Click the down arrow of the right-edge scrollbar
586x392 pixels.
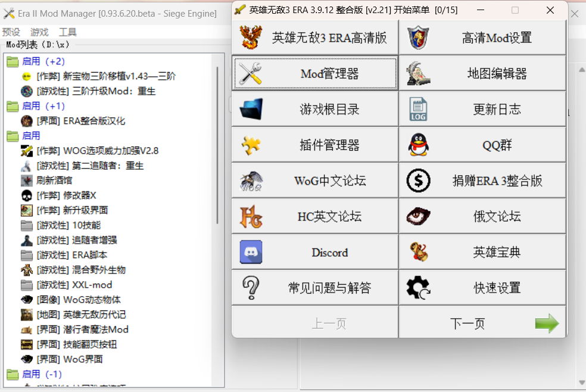(x=582, y=382)
